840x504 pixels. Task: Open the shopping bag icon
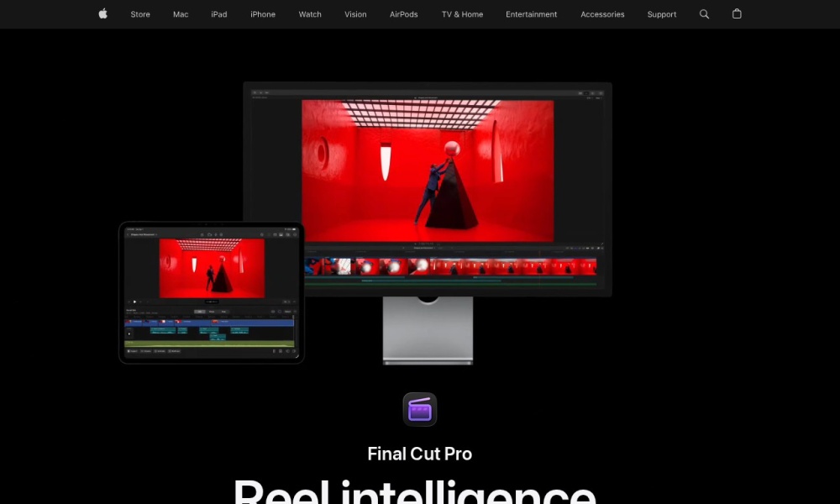tap(737, 14)
